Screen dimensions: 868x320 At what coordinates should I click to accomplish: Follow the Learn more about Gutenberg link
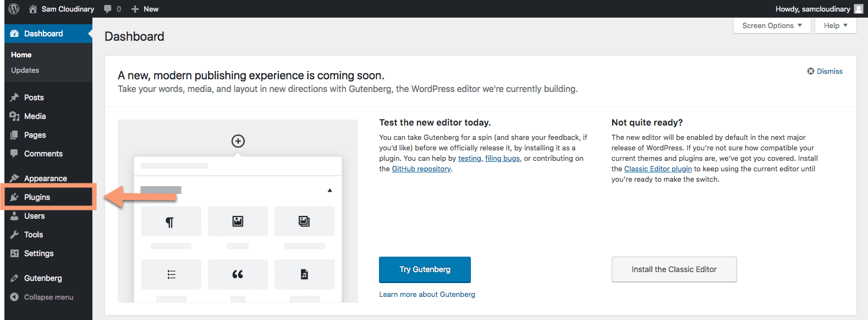[x=427, y=294]
